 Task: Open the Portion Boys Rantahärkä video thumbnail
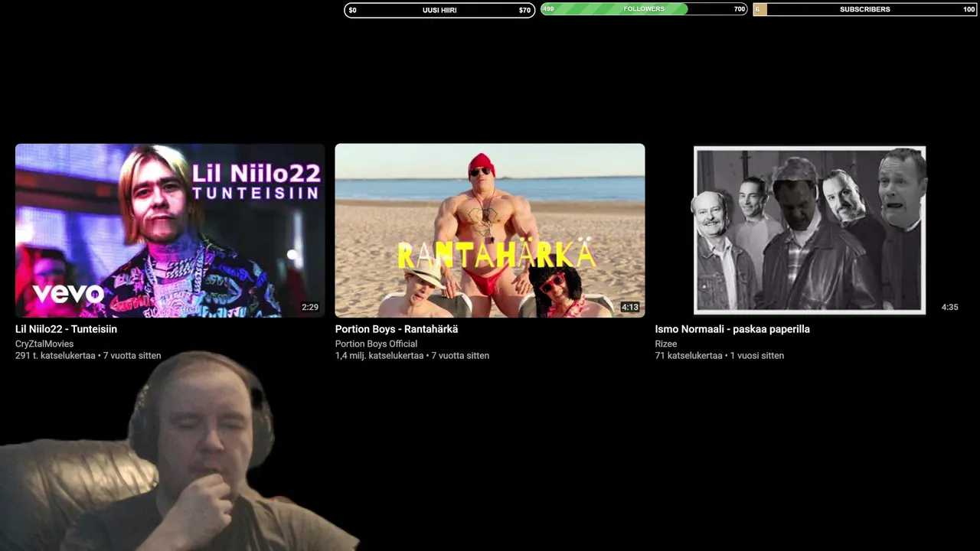[490, 230]
